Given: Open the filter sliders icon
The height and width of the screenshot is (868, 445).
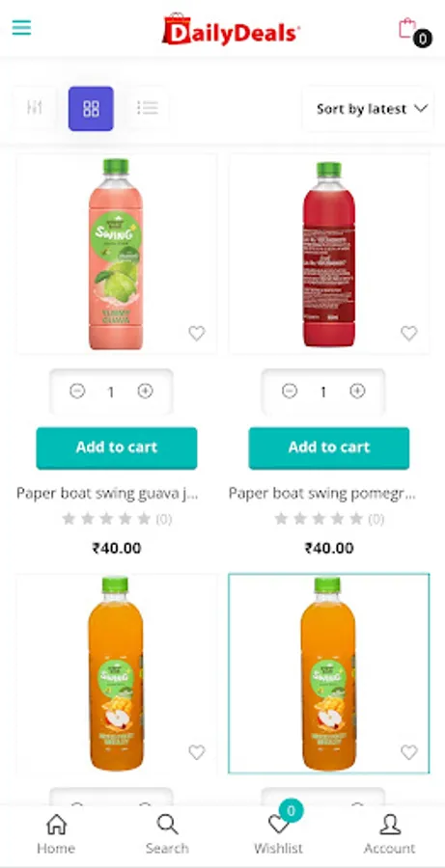Looking at the screenshot, I should [35, 108].
